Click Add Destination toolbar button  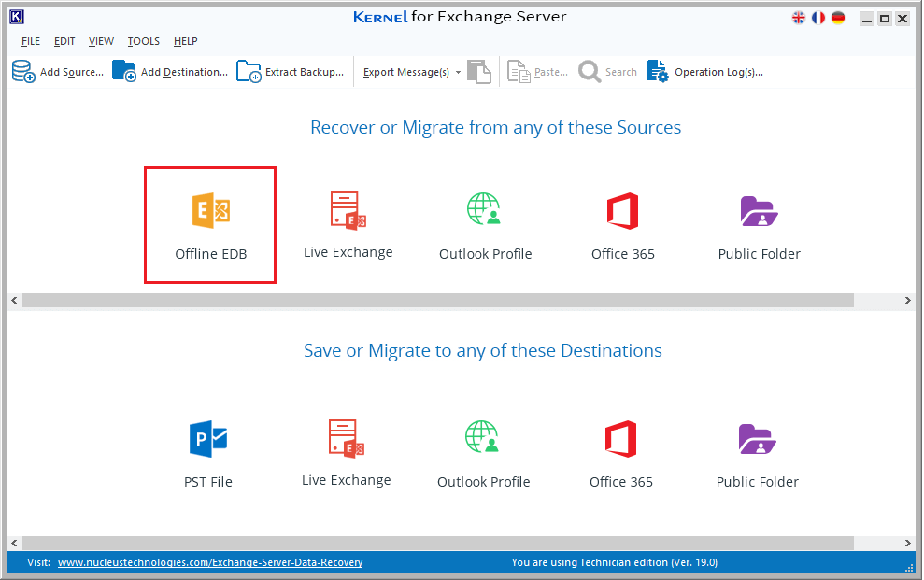[170, 72]
